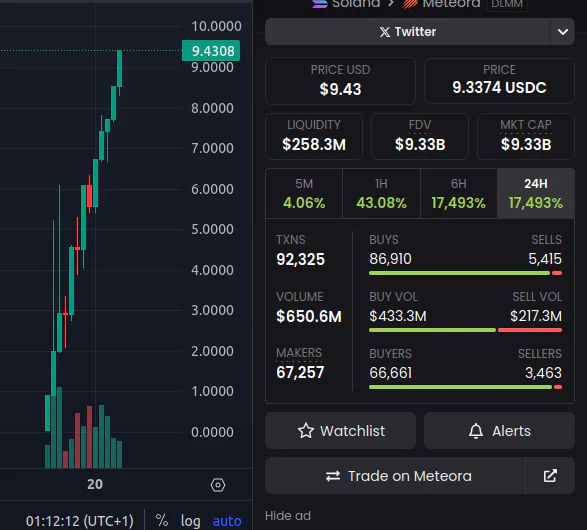
Task: Click the current price label 9.4308
Action: tap(211, 51)
